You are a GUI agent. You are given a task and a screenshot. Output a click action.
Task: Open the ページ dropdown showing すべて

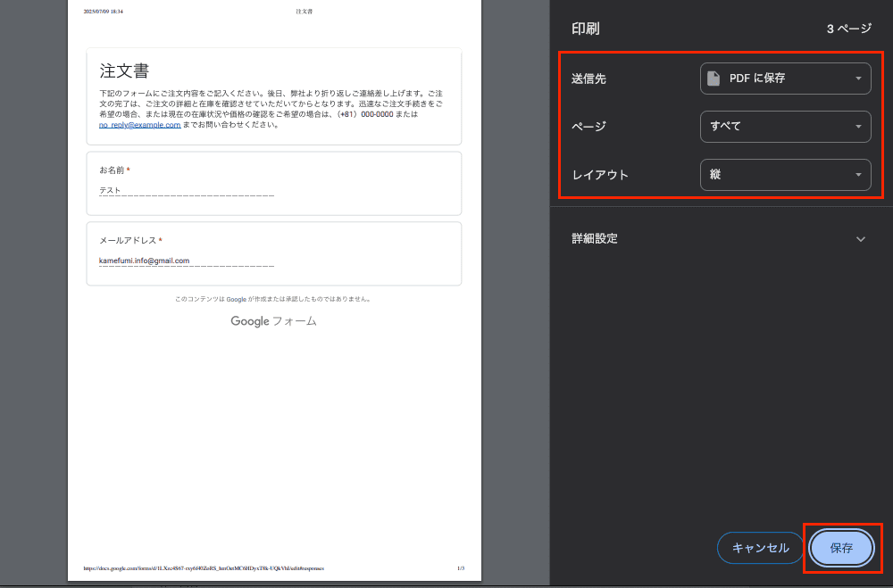pos(785,127)
